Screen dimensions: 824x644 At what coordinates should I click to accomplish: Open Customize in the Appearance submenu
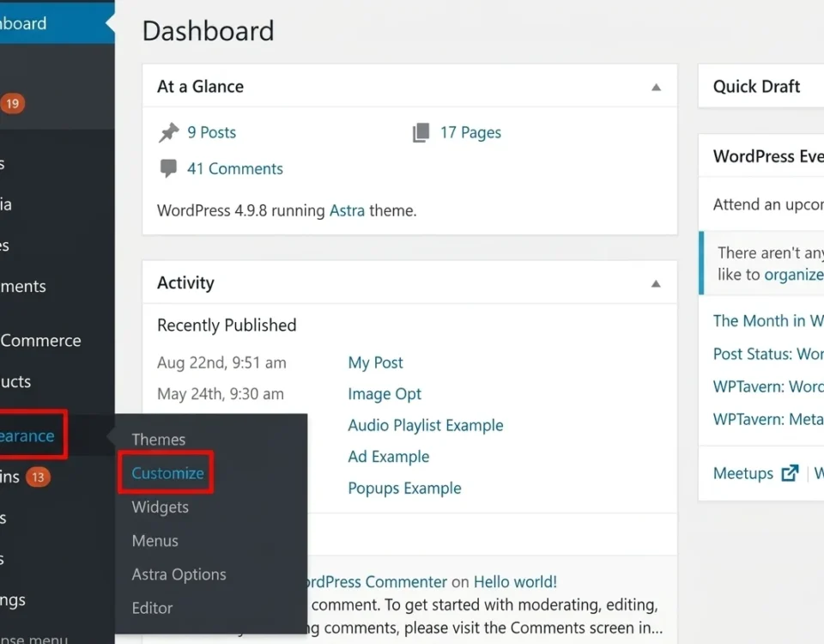pos(167,473)
